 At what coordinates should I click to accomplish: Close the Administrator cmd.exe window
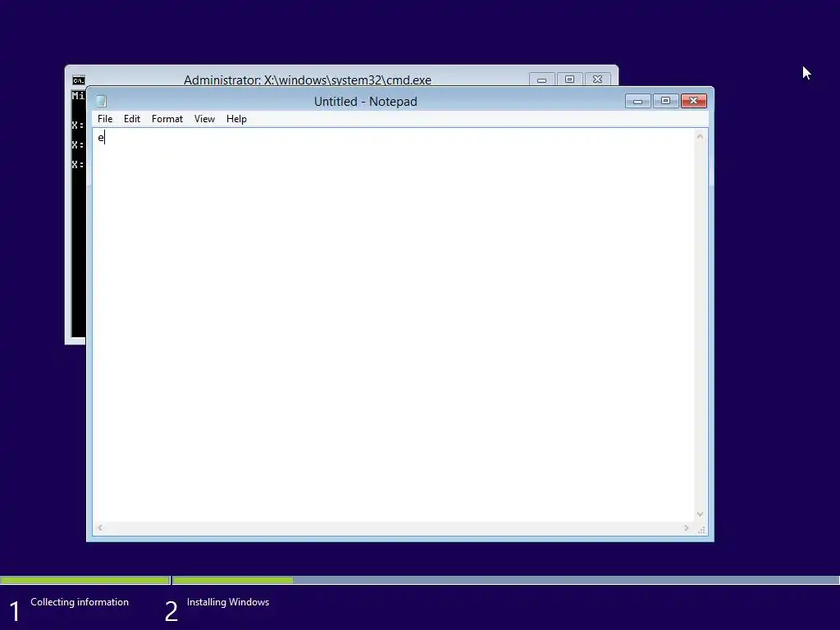click(x=597, y=80)
